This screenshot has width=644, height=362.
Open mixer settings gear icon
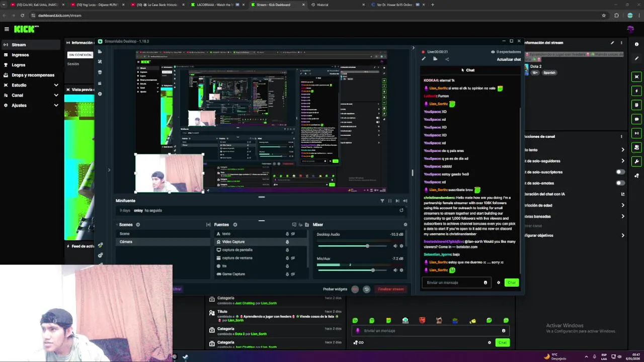click(x=406, y=225)
